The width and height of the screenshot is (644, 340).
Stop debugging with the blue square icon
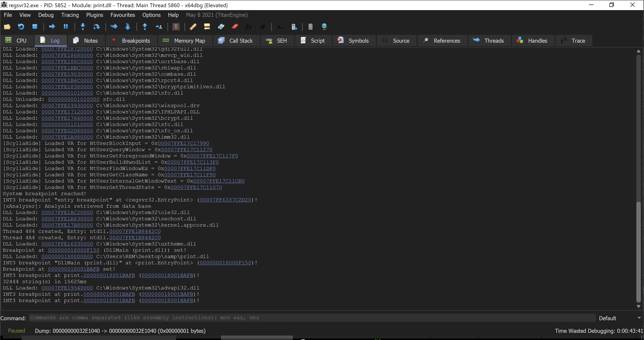(35, 26)
